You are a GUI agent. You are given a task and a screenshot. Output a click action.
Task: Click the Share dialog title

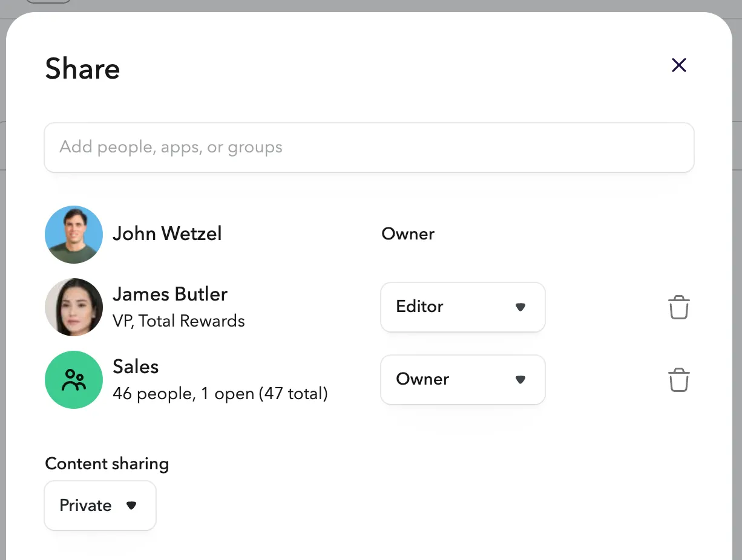tap(83, 68)
